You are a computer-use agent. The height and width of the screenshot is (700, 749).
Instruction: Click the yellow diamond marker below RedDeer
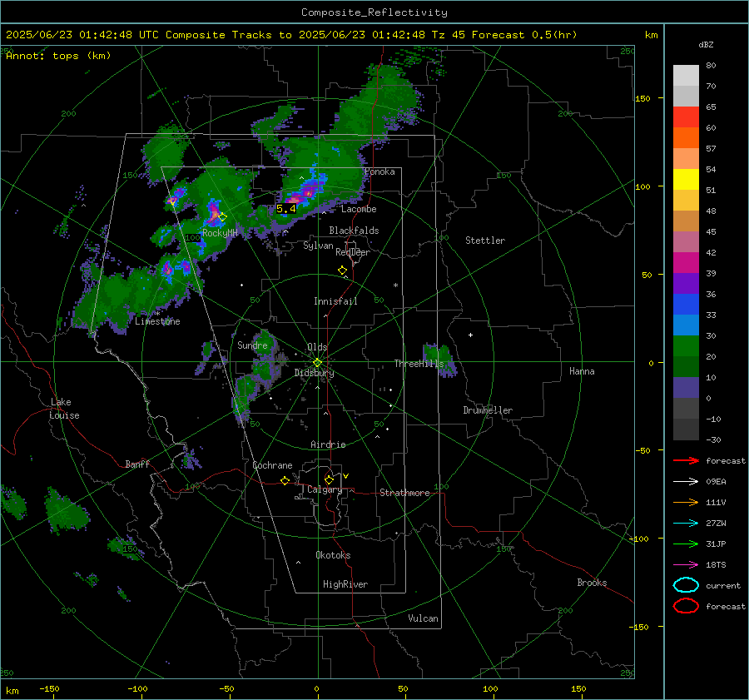click(342, 271)
